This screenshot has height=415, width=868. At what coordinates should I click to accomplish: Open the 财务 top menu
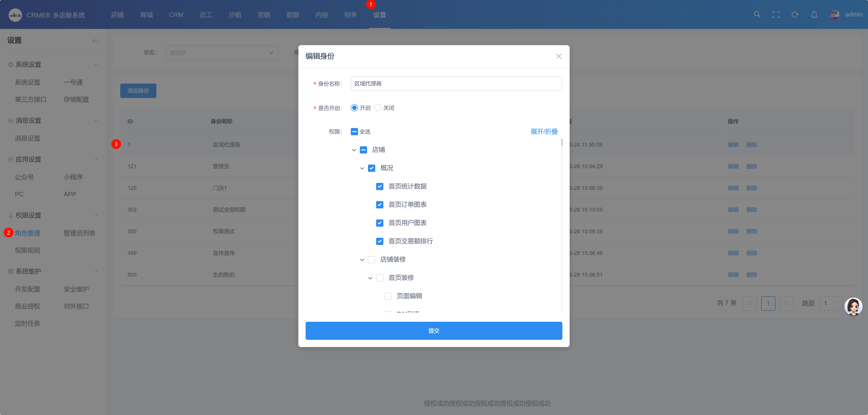(350, 15)
